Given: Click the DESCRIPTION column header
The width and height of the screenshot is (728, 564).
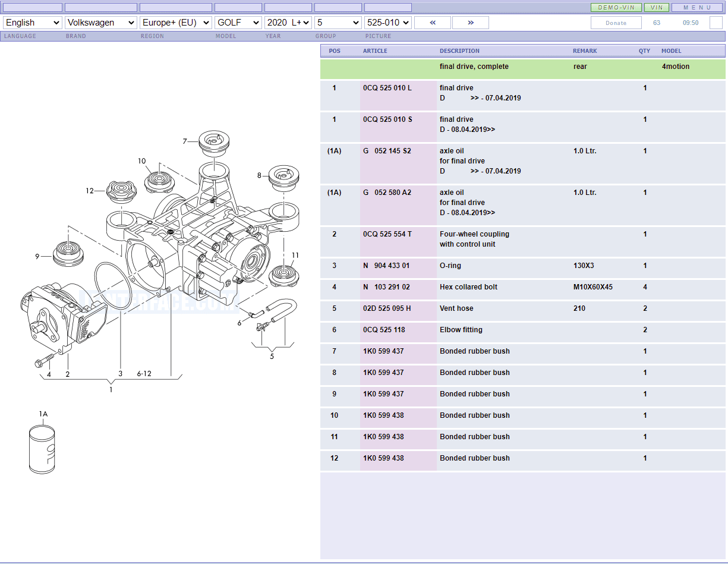Looking at the screenshot, I should (x=459, y=51).
